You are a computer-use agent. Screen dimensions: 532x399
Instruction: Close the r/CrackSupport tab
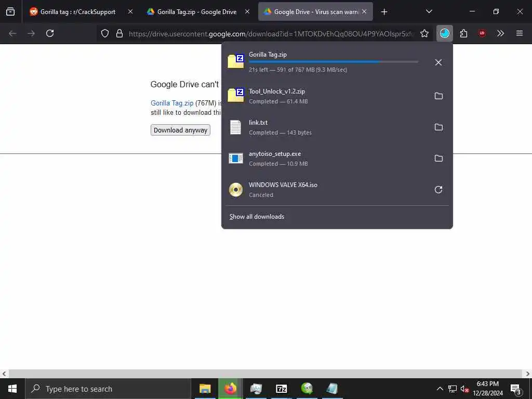tap(130, 12)
